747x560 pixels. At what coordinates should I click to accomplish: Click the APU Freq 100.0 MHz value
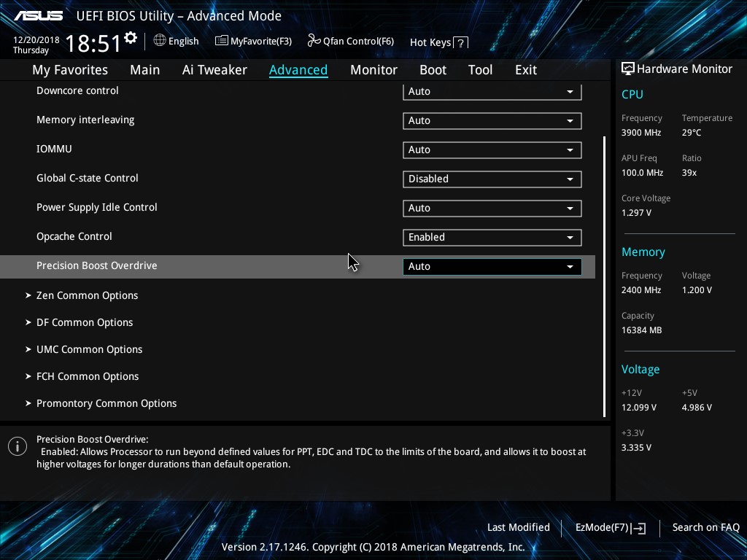pos(642,173)
